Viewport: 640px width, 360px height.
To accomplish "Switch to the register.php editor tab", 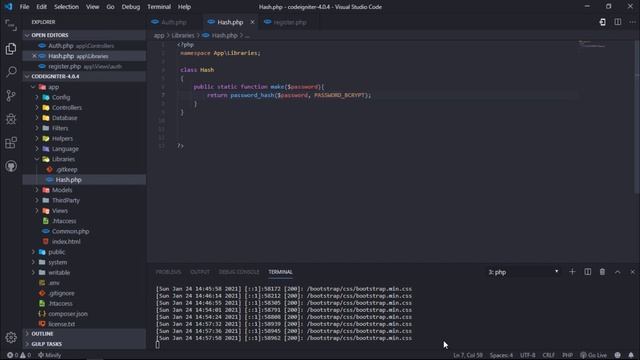I will 290,22.
